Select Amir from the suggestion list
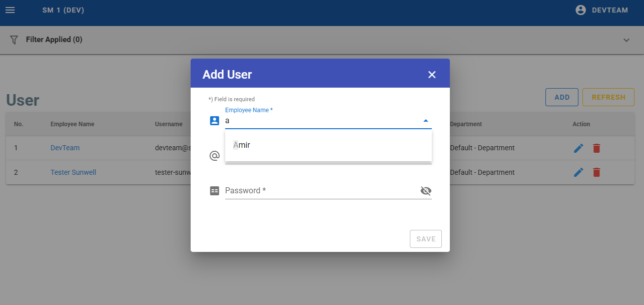The image size is (644, 305). pyautogui.click(x=242, y=145)
